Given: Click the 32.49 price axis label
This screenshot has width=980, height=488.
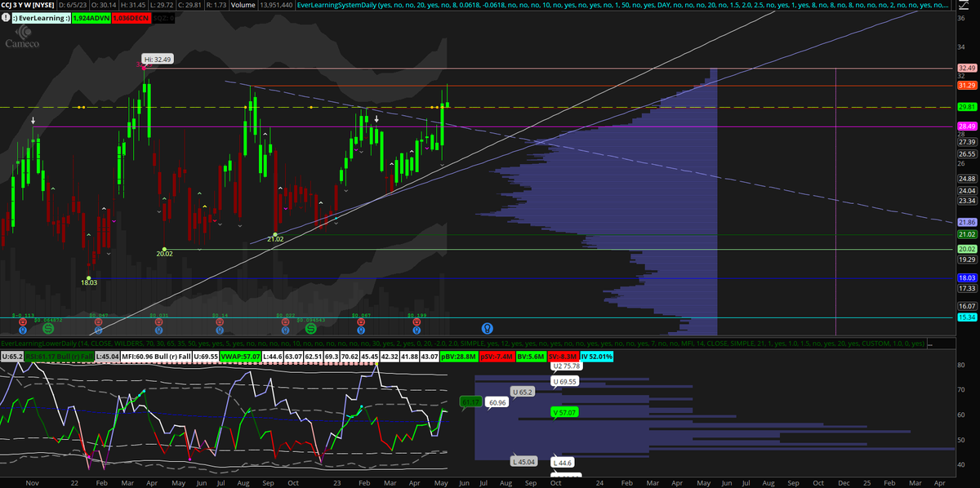Looking at the screenshot, I should pos(967,68).
